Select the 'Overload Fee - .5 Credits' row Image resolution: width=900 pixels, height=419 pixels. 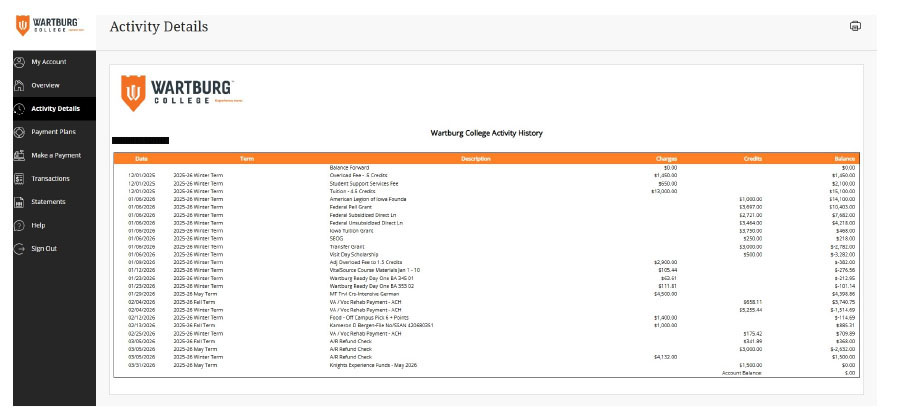[486, 175]
